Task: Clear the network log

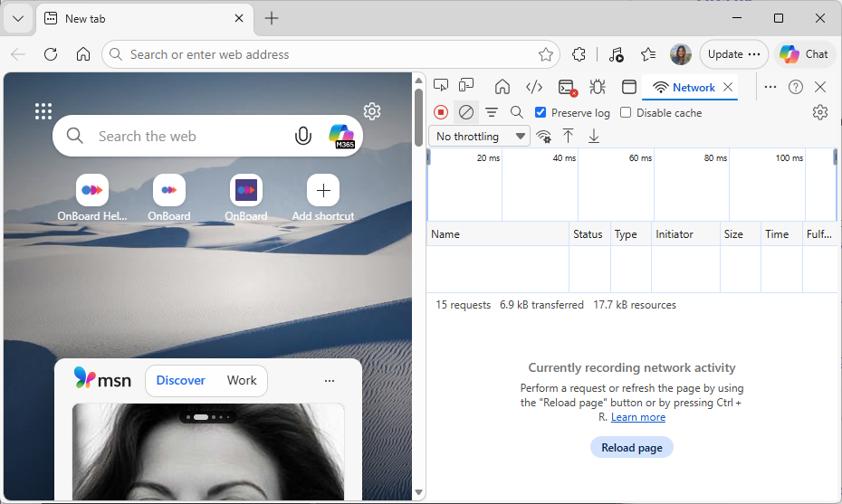Action: (466, 112)
